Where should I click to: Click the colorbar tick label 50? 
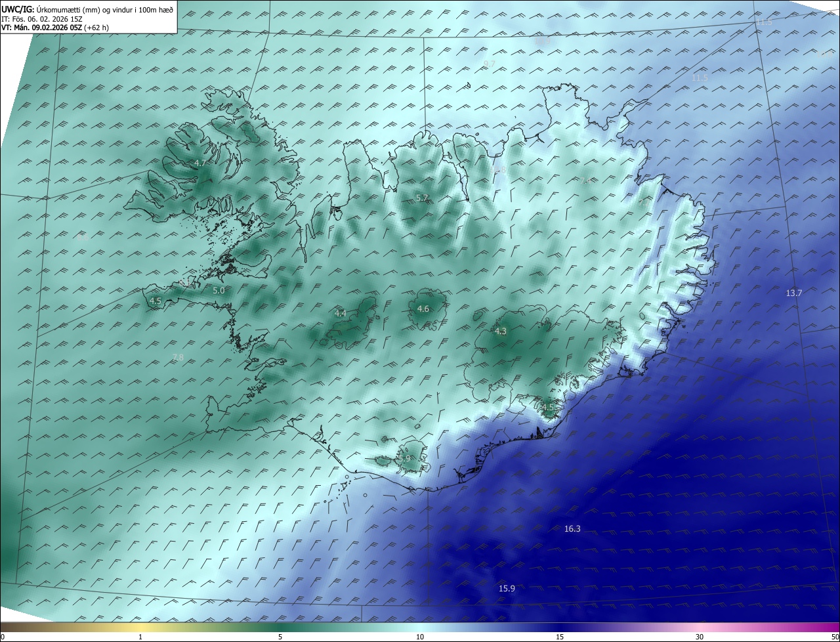(835, 637)
